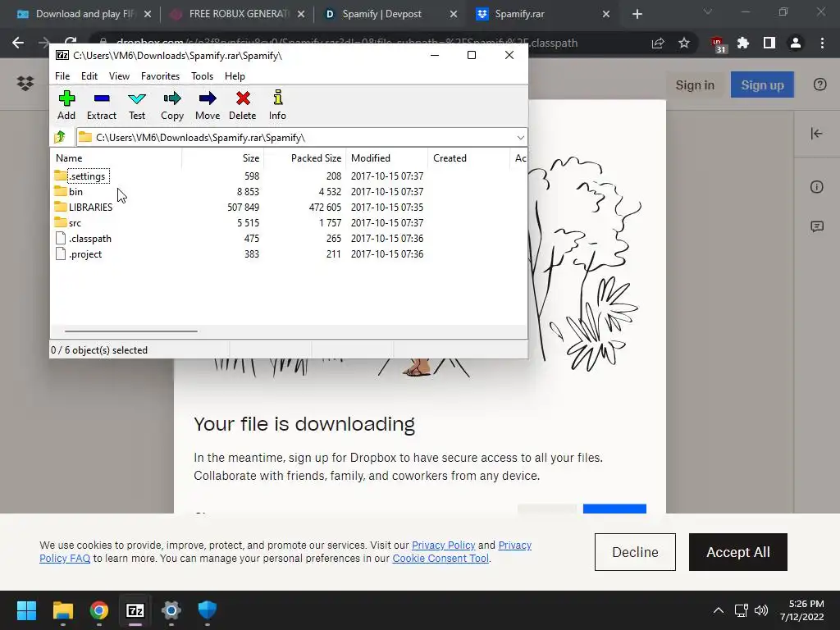Viewport: 840px width, 630px height.
Task: Open the File menu in 7-Zip
Action: click(x=62, y=76)
